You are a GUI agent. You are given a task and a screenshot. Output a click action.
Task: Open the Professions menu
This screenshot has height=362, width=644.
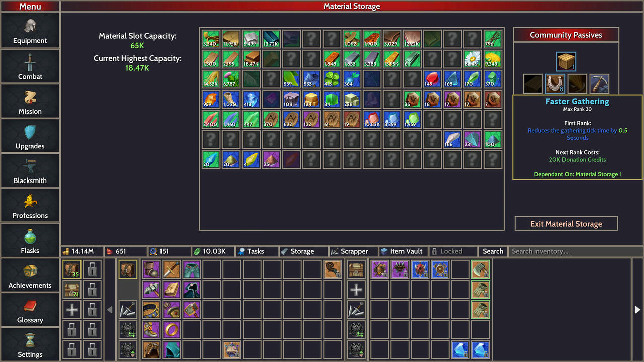tap(30, 205)
